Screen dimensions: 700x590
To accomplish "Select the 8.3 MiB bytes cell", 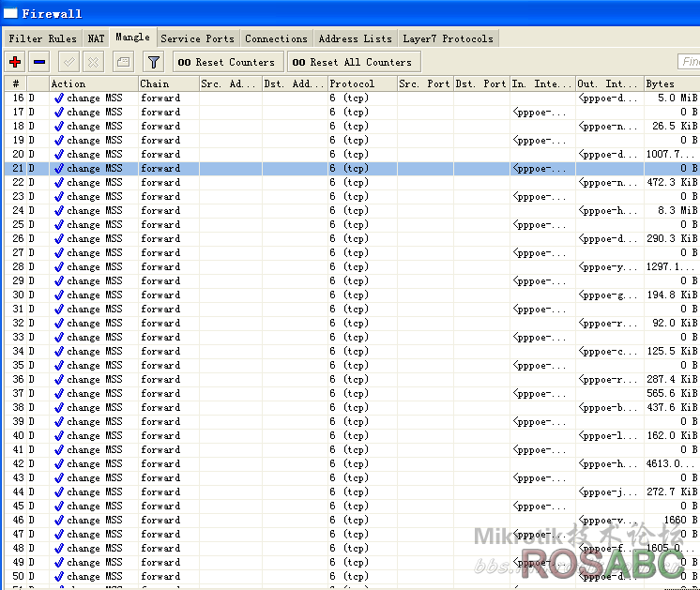I will [x=672, y=211].
